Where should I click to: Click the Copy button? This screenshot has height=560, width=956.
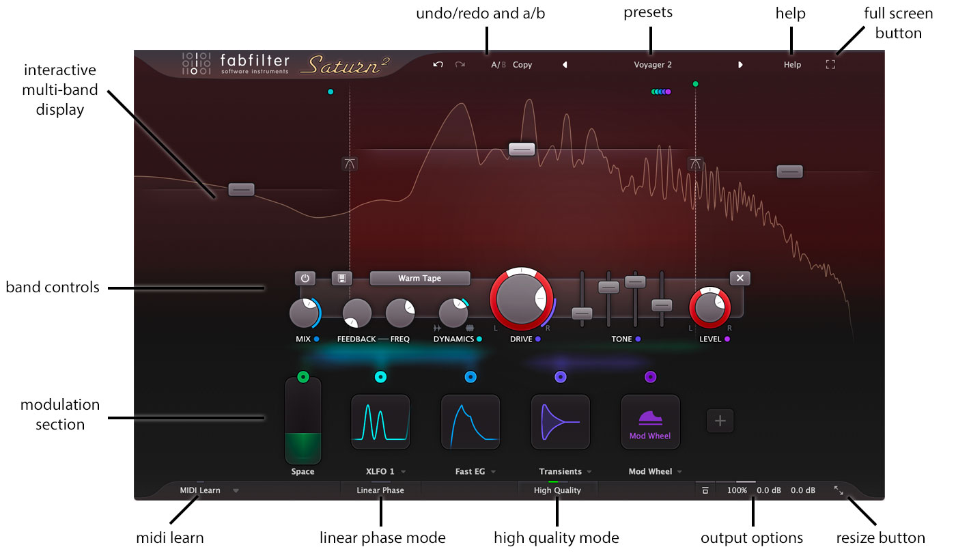coord(522,65)
